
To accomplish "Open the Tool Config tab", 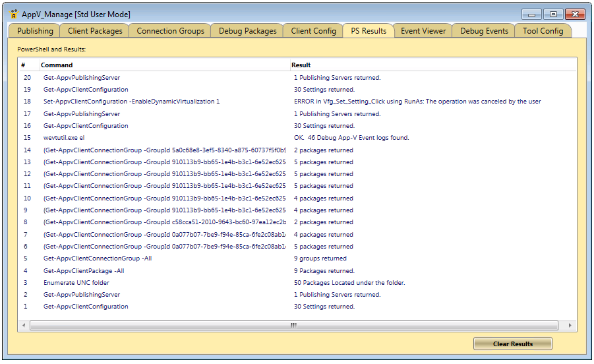I will coord(543,31).
